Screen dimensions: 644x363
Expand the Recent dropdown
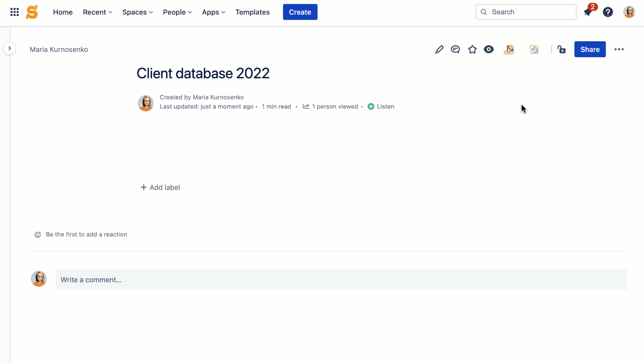click(98, 12)
